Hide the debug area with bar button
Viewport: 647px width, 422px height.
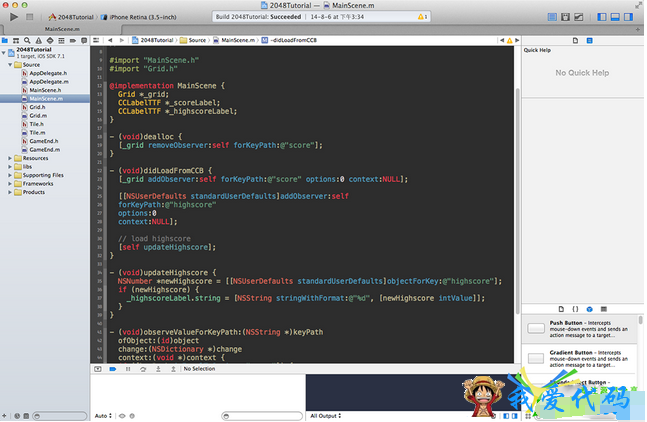(98, 369)
